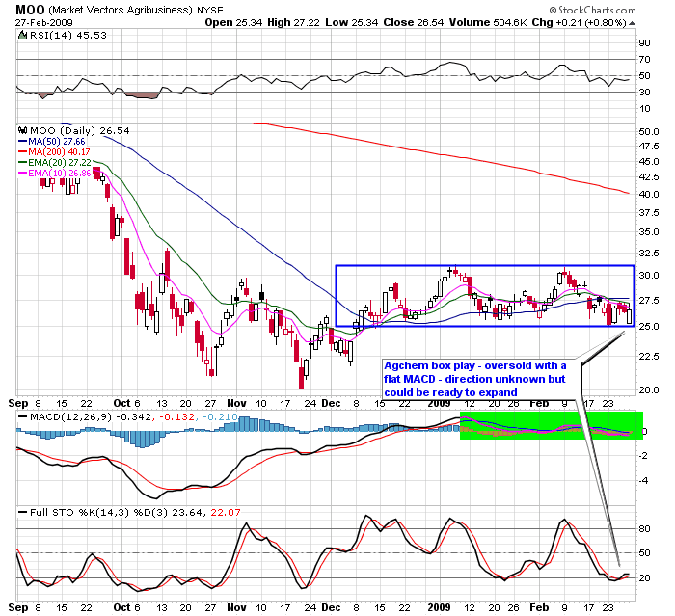This screenshot has height=616, width=675.
Task: Click the EMA(20) 27.22 legend entry
Action: pos(55,163)
